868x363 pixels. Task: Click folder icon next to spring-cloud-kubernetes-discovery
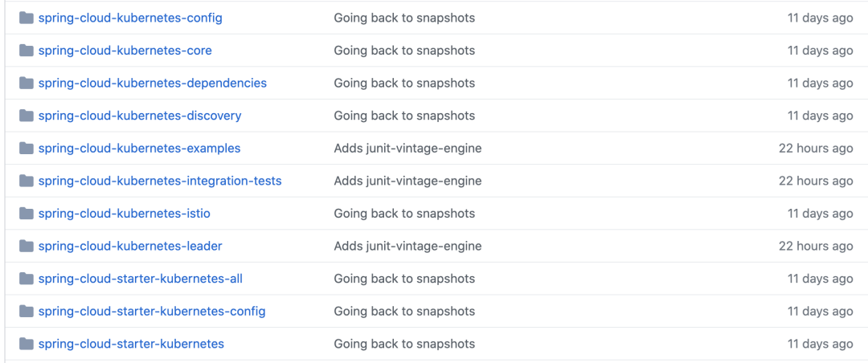click(x=27, y=116)
